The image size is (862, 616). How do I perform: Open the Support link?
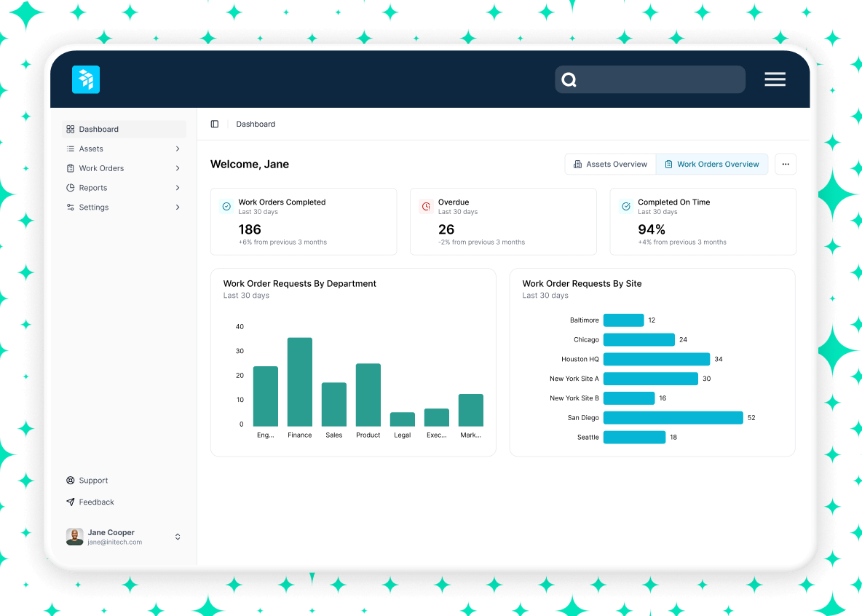(x=93, y=481)
